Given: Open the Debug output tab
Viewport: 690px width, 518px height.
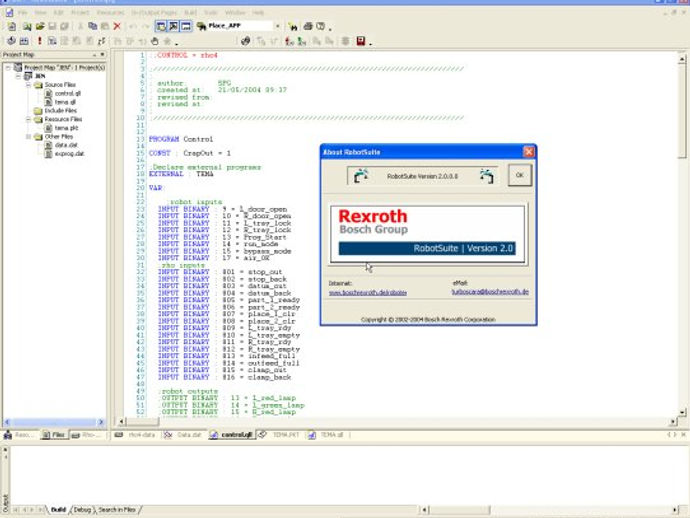Looking at the screenshot, I should coord(81,510).
